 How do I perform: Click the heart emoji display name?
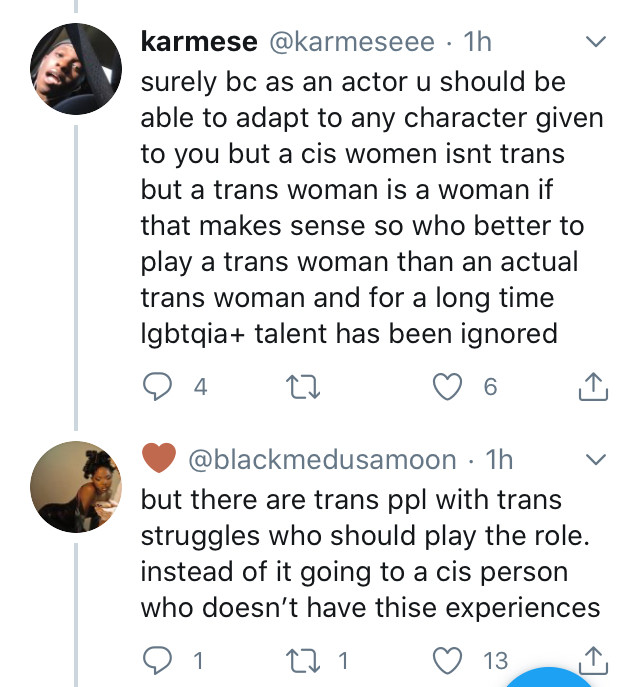click(159, 460)
